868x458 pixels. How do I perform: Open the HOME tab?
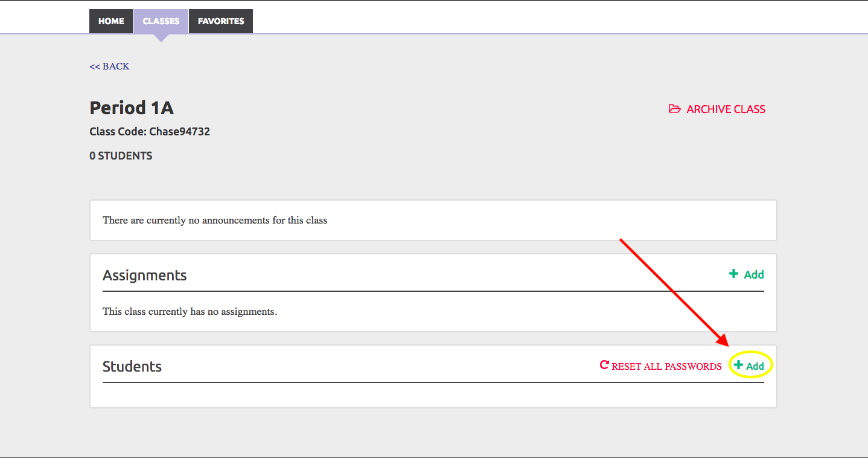111,21
